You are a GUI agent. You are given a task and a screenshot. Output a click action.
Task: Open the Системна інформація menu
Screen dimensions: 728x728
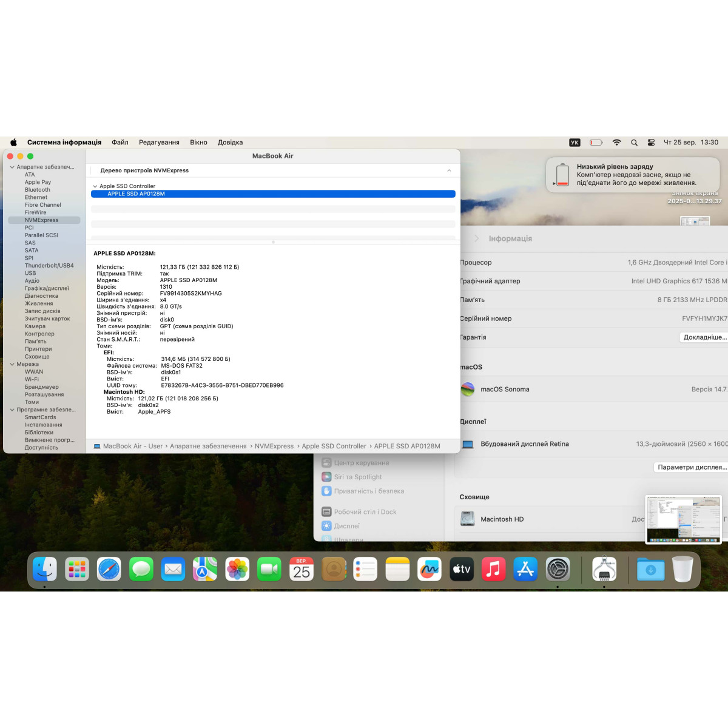[64, 143]
